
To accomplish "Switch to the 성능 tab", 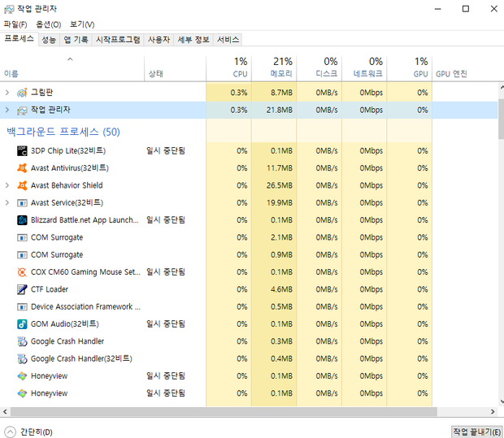I will (x=49, y=39).
